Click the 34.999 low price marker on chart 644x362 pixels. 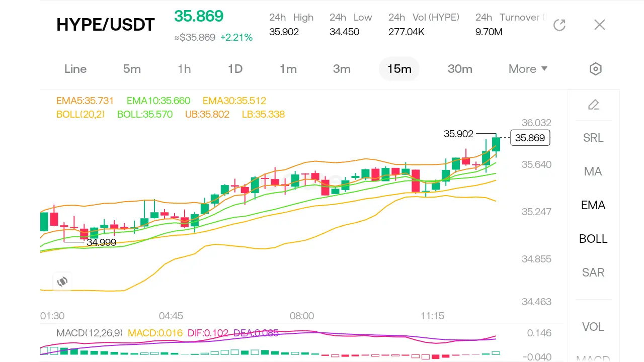tap(101, 242)
